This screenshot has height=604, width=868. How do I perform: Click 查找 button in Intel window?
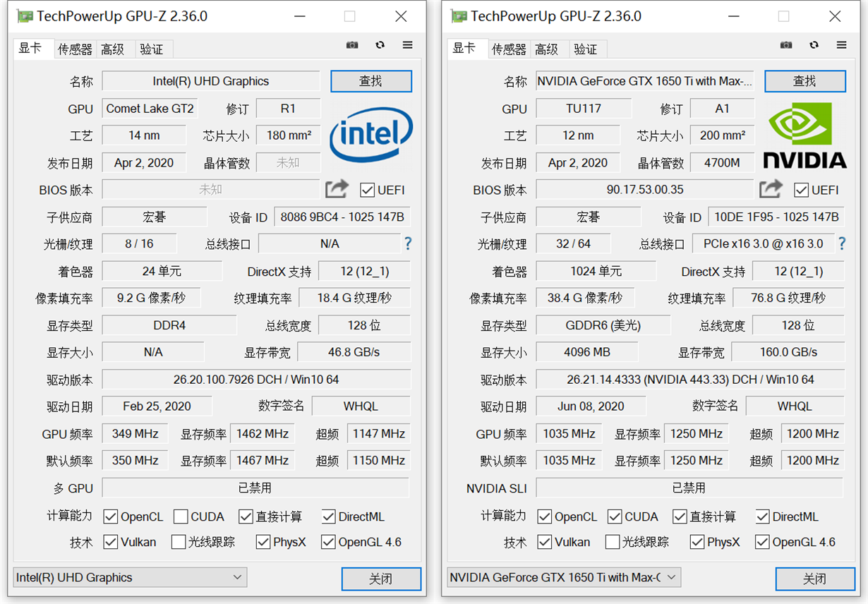(371, 81)
